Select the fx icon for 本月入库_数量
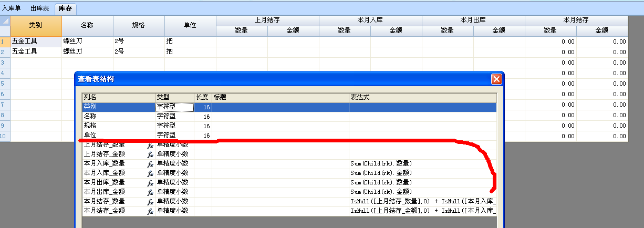Image resolution: width=644 pixels, height=228 pixels. 150,163
